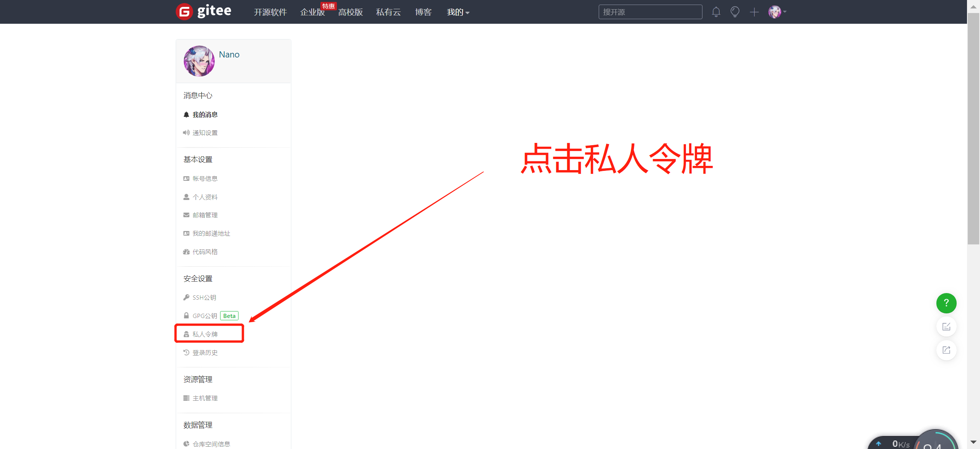Click the pie chart icon beside 仓库空间信息
The width and height of the screenshot is (980, 449).
coord(186,444)
